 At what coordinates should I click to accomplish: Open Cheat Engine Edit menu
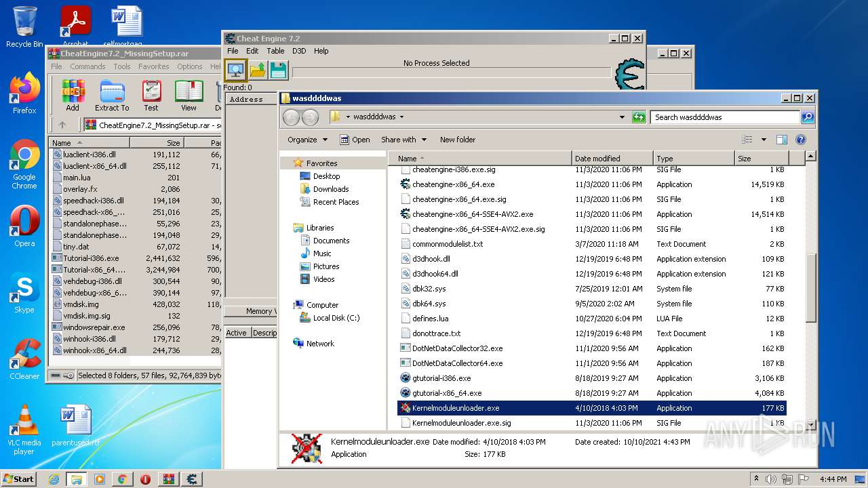click(x=252, y=51)
